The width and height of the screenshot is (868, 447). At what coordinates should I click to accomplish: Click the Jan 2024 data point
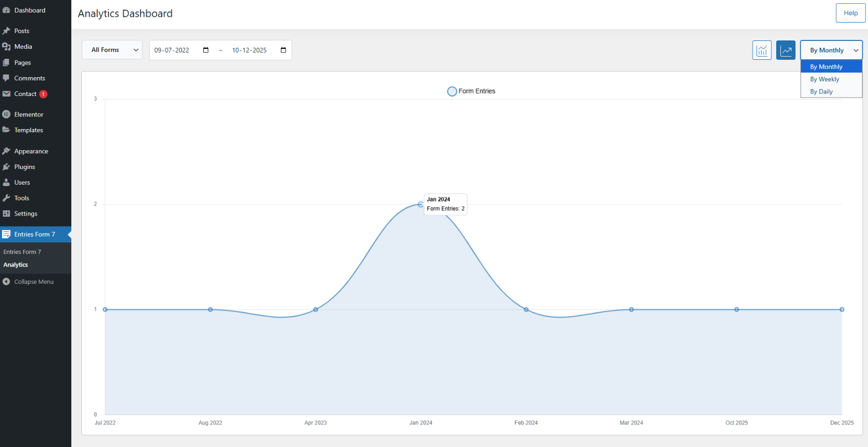421,204
